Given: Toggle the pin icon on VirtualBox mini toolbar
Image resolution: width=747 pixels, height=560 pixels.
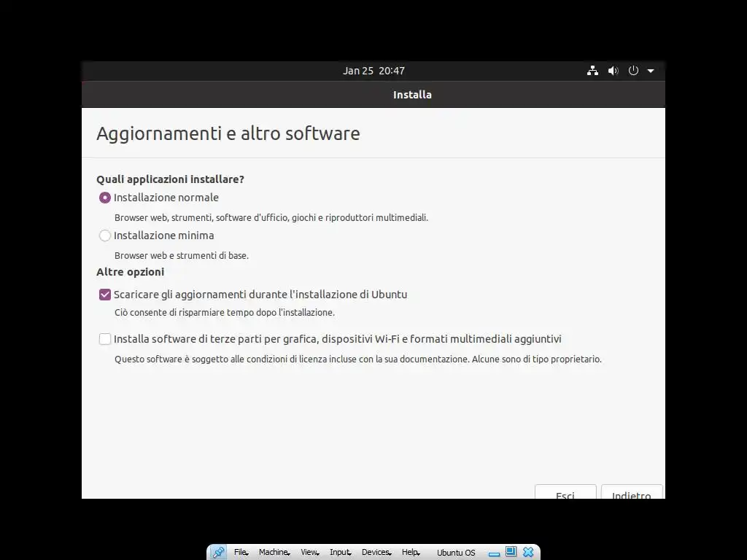Looking at the screenshot, I should pos(218,553).
